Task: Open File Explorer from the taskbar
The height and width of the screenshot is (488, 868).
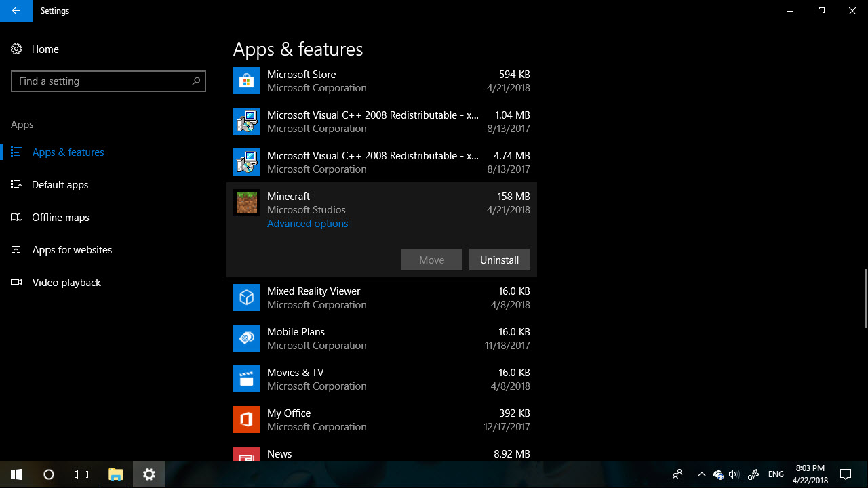Action: click(116, 474)
